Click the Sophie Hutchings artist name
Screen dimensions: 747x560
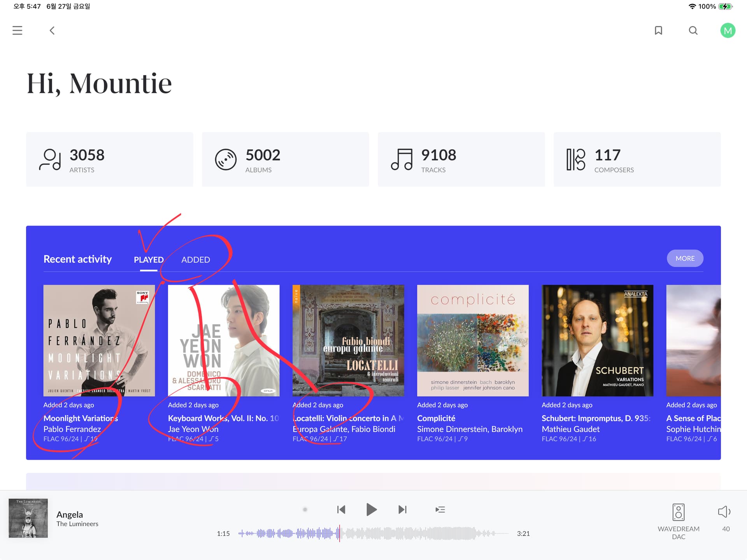coord(693,429)
